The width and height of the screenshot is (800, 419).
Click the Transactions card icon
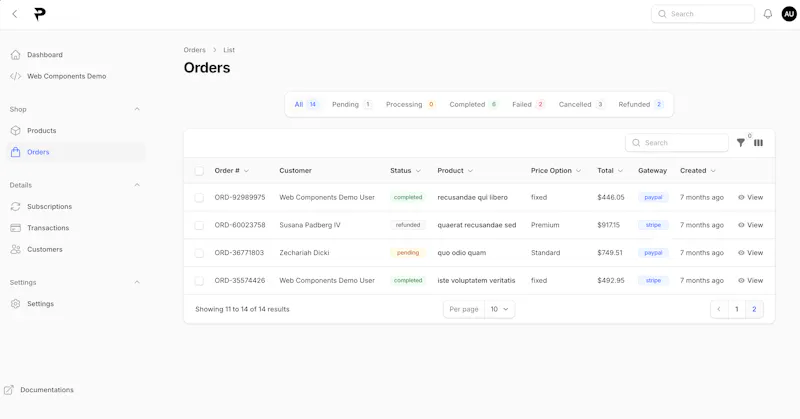16,228
